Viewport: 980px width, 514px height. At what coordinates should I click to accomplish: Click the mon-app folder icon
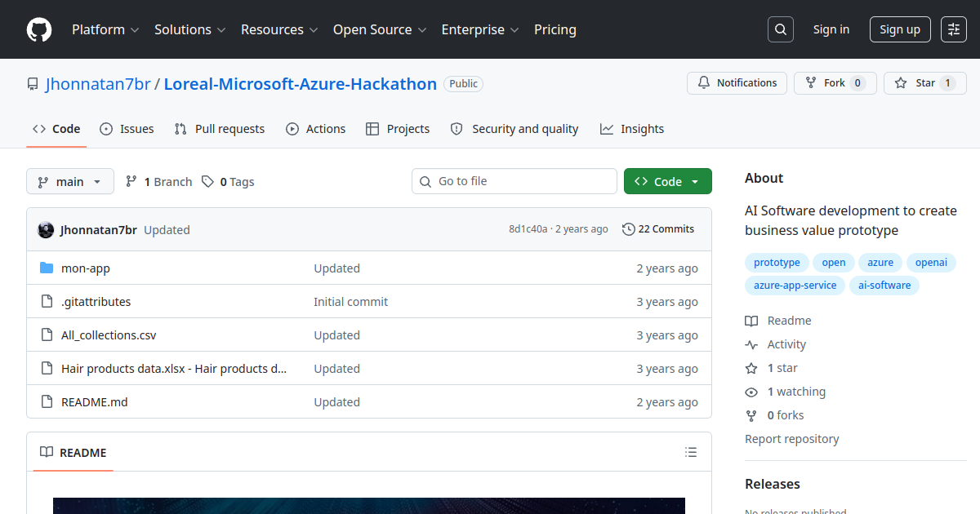47,268
